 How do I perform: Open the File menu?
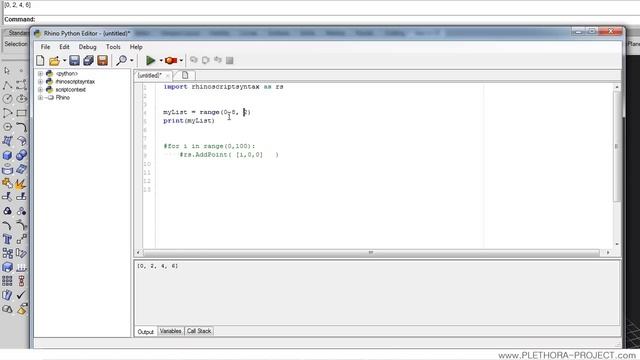45,47
